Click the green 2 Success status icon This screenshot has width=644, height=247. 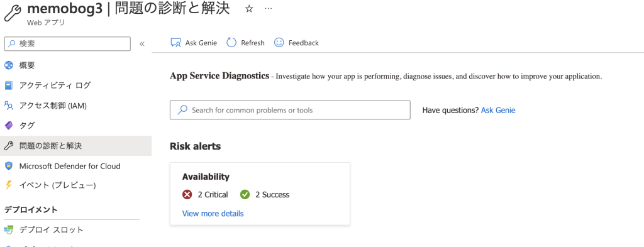[x=245, y=194]
